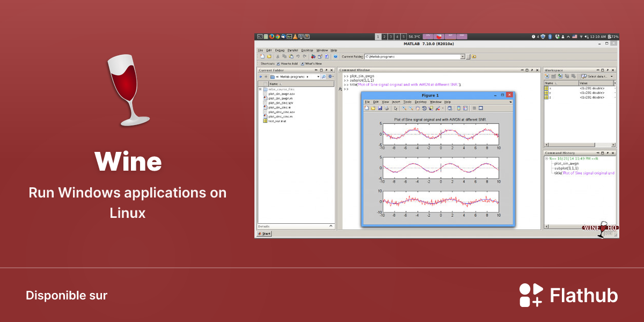Launch Firefox from the top panel
Viewport: 644px width, 322px height.
(x=272, y=36)
